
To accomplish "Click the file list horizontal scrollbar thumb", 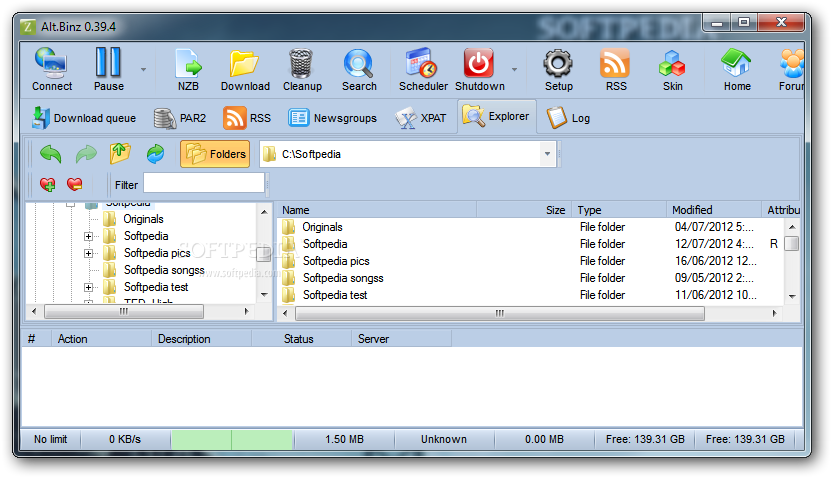I will coord(500,314).
